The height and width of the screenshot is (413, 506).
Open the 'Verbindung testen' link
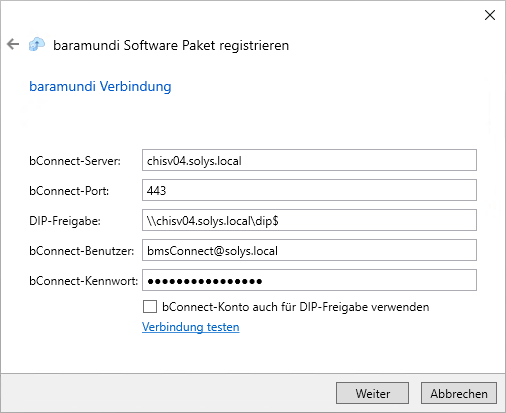(191, 327)
